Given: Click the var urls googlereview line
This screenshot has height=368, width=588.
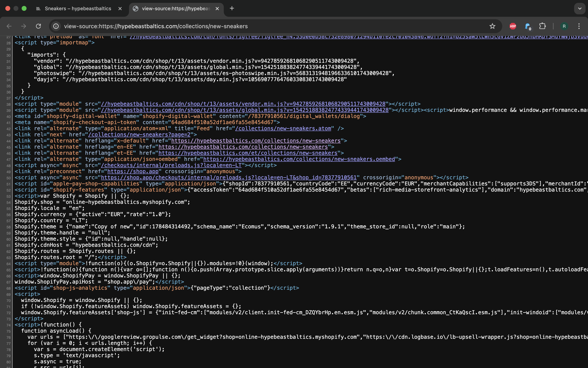Looking at the screenshot, I should coord(308,337).
